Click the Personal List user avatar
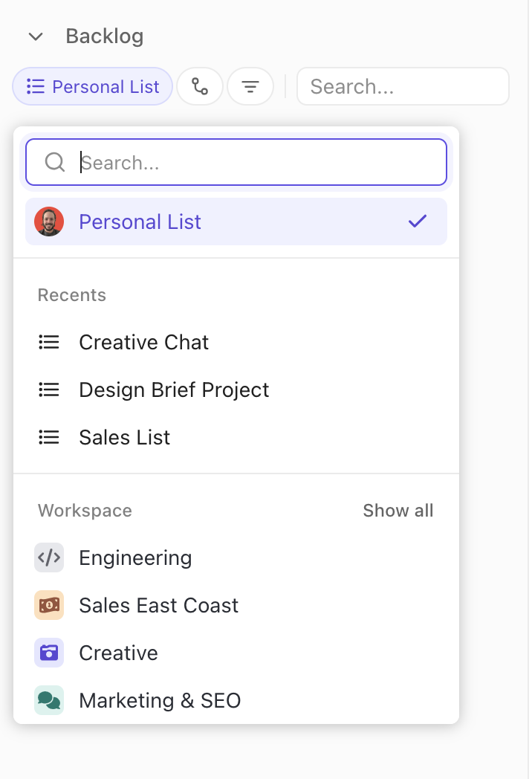The height and width of the screenshot is (779, 532). [x=49, y=222]
